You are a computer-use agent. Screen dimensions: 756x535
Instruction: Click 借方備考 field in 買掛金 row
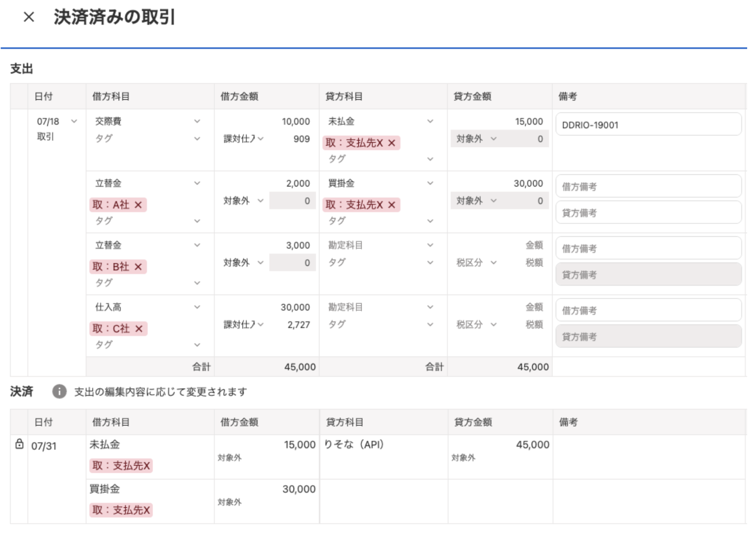[x=649, y=186]
